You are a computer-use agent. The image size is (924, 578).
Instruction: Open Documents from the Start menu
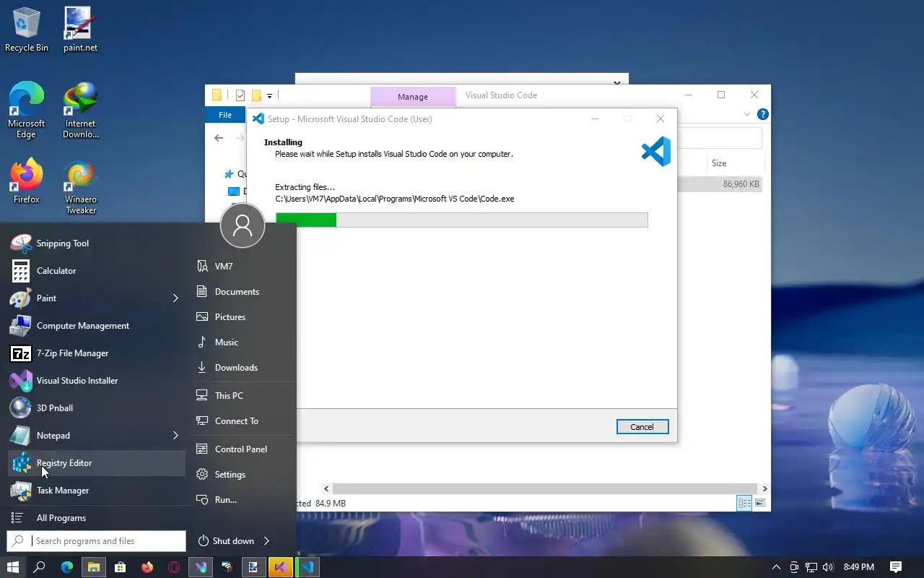coord(243,292)
